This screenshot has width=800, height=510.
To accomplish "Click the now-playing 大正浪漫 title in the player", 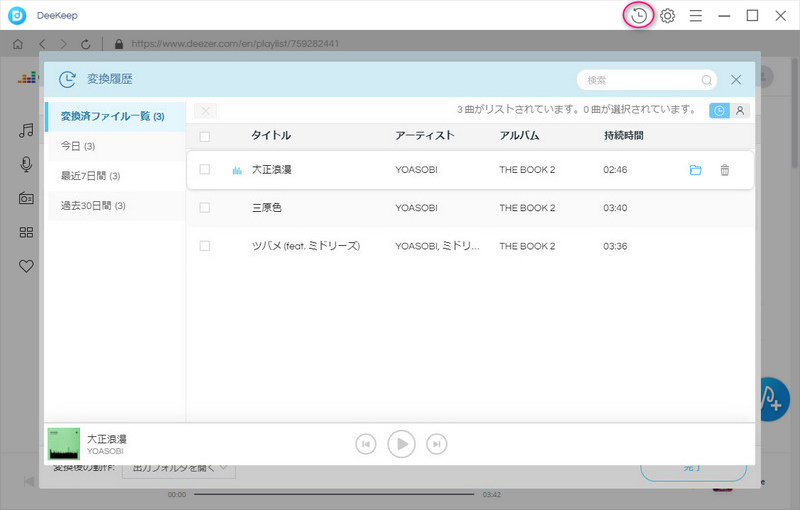I will click(107, 439).
